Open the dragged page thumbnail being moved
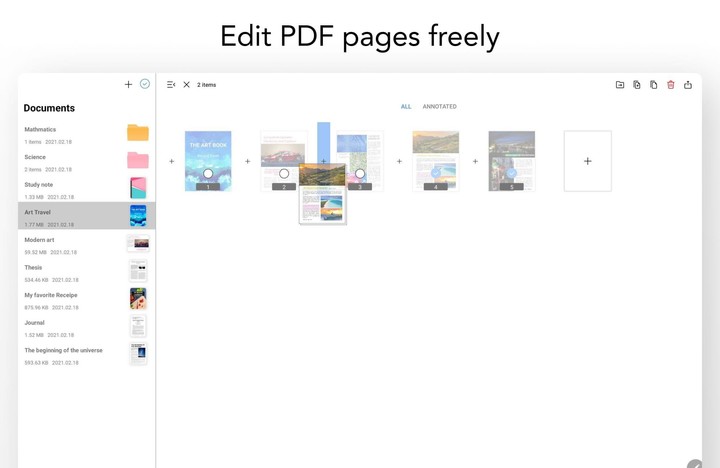720x468 pixels. tap(323, 193)
